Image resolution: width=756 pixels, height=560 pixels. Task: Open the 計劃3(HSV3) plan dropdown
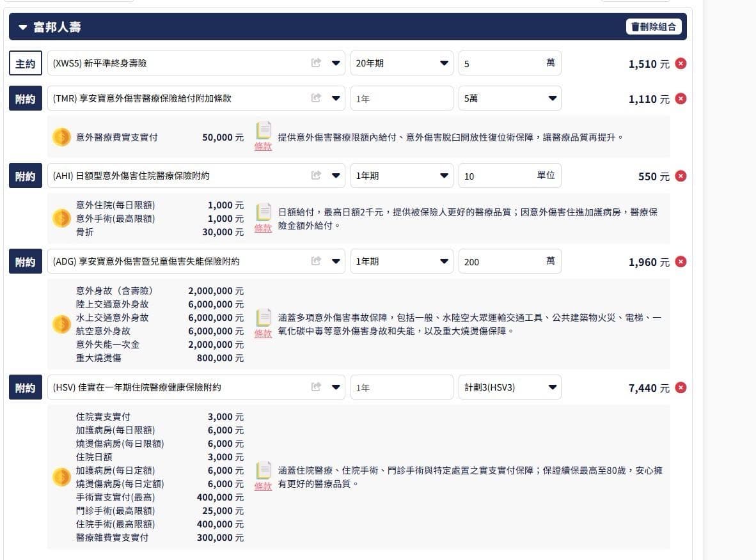510,387
